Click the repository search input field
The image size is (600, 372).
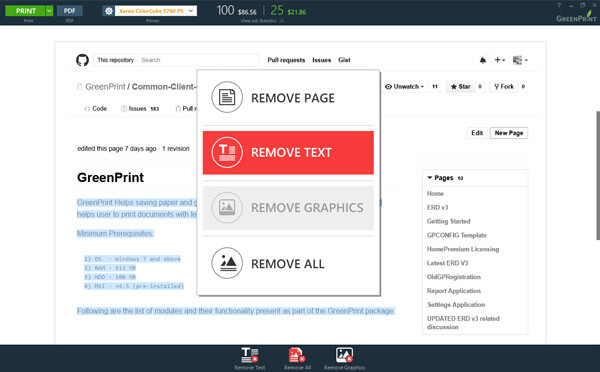[x=198, y=60]
